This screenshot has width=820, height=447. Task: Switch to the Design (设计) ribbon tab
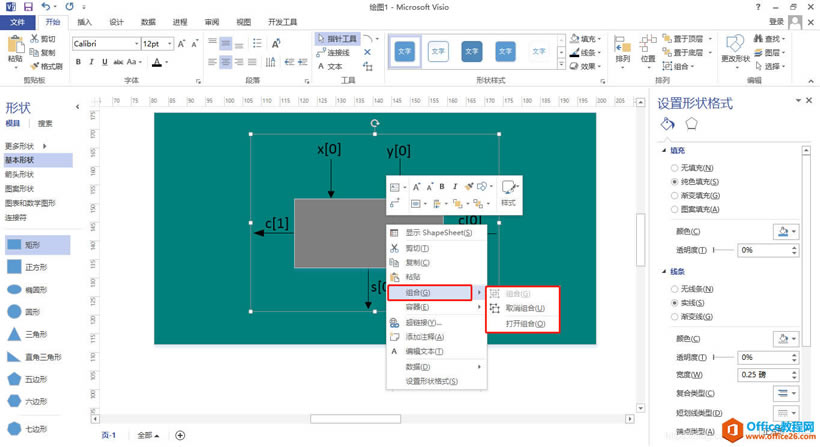[x=116, y=22]
